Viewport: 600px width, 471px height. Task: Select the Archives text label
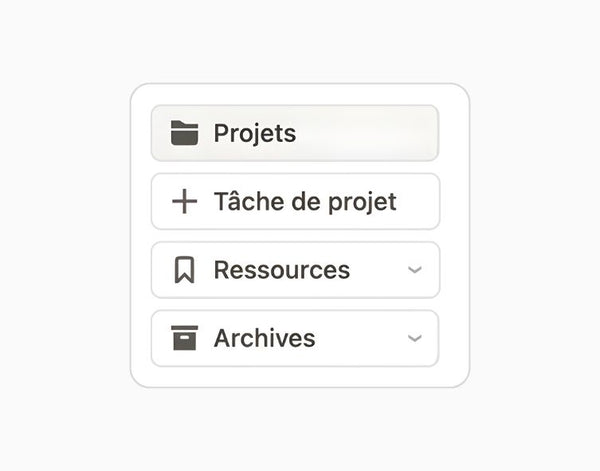[x=264, y=338]
